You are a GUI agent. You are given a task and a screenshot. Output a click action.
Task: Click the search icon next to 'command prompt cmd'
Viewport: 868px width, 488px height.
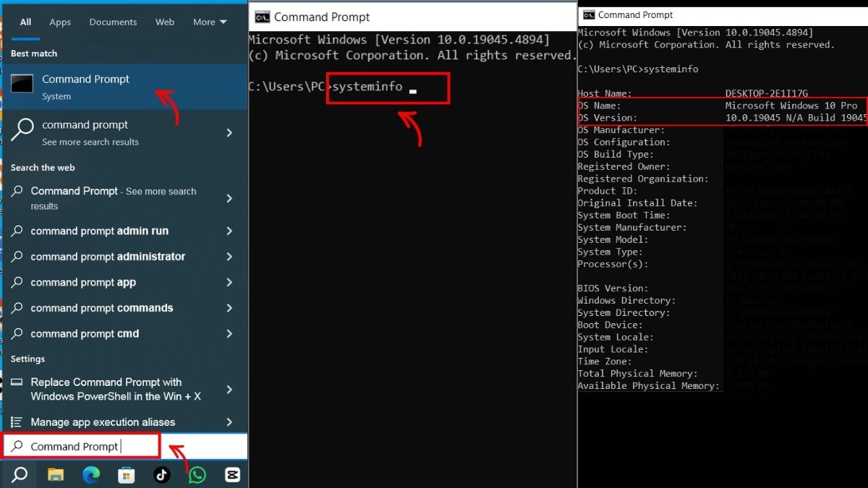click(17, 334)
